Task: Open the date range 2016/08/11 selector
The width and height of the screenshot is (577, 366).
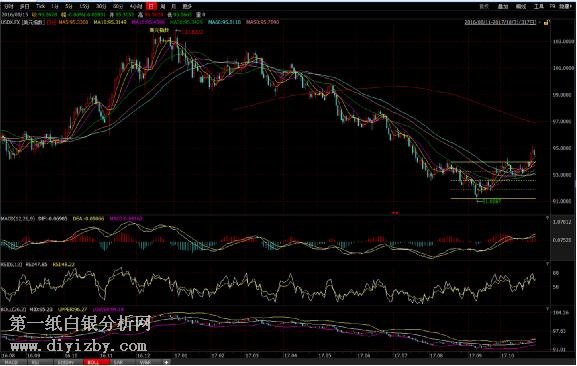Action: tap(500, 22)
